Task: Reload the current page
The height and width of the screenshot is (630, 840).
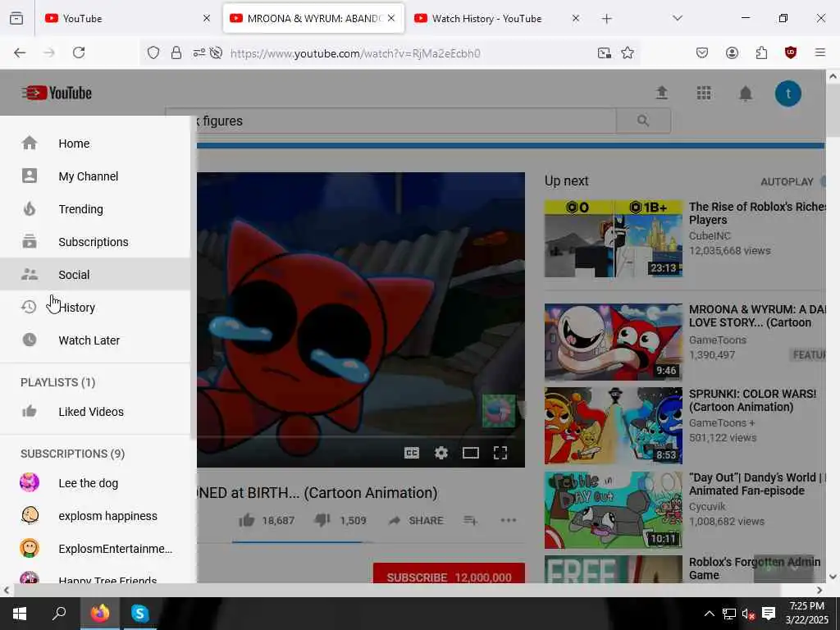Action: click(79, 52)
